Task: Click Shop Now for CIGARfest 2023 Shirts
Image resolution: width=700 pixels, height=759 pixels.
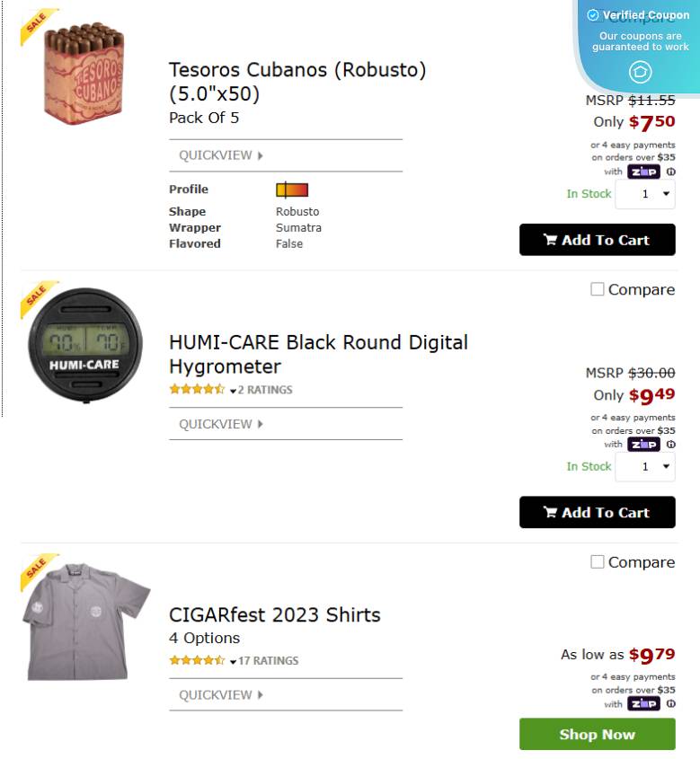Action: (x=597, y=734)
